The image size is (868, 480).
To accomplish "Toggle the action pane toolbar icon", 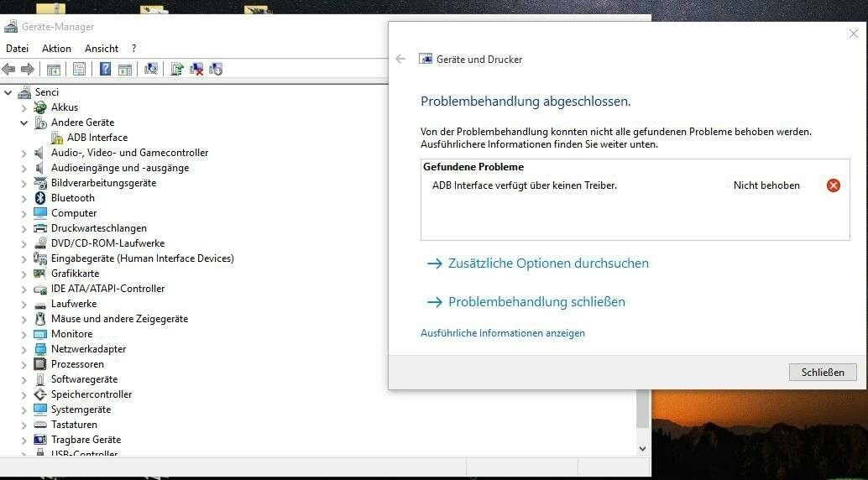I will point(126,69).
